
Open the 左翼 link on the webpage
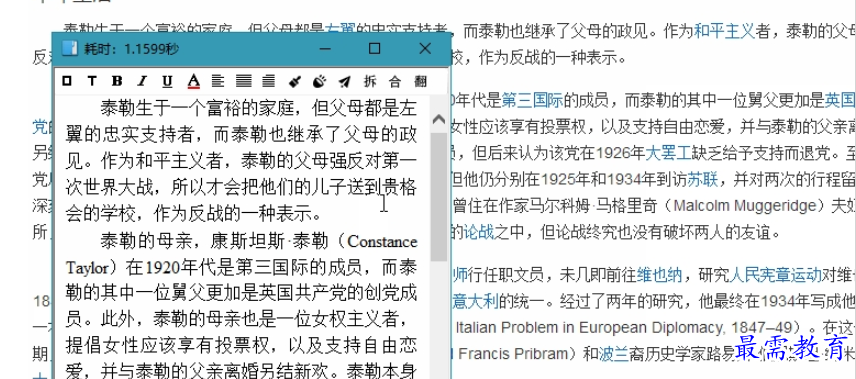click(x=340, y=31)
